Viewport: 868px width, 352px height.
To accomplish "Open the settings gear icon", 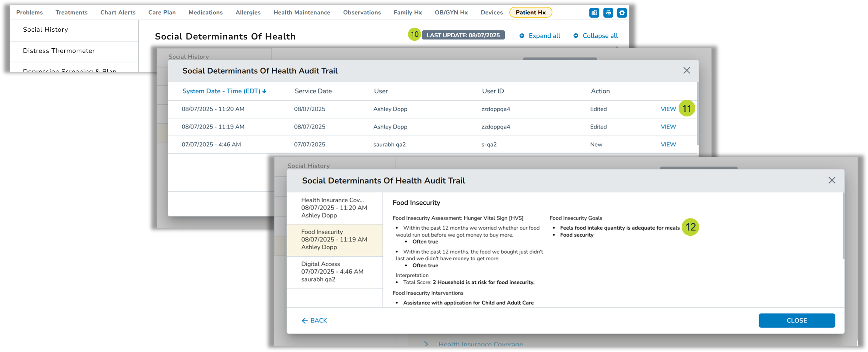I will [x=622, y=13].
